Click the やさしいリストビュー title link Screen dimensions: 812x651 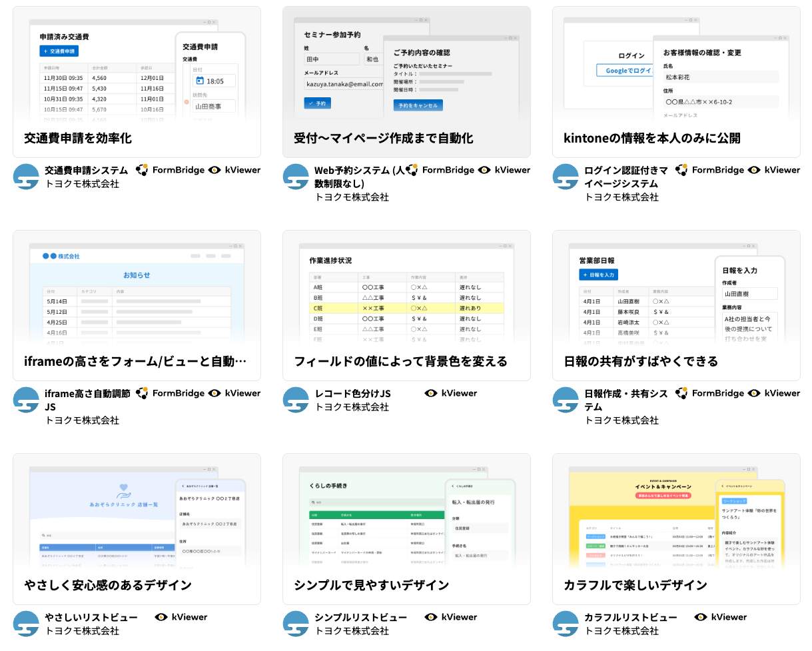pyautogui.click(x=91, y=617)
